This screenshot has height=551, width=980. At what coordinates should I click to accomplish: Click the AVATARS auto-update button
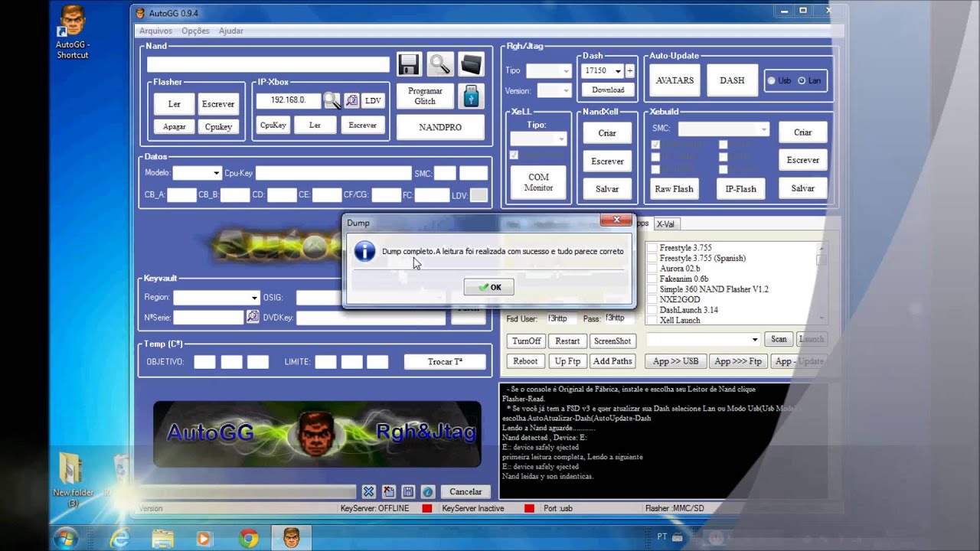click(x=675, y=80)
